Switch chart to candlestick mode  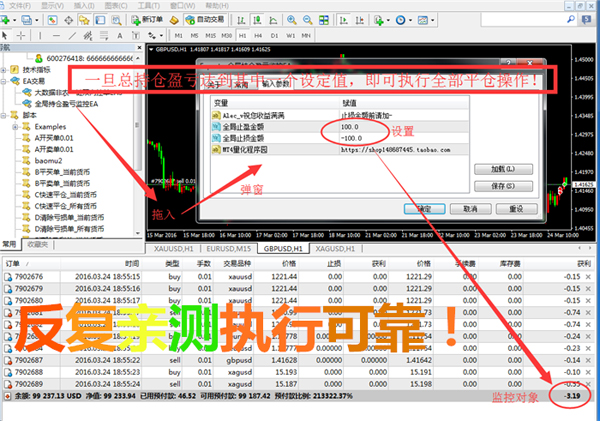[x=257, y=20]
